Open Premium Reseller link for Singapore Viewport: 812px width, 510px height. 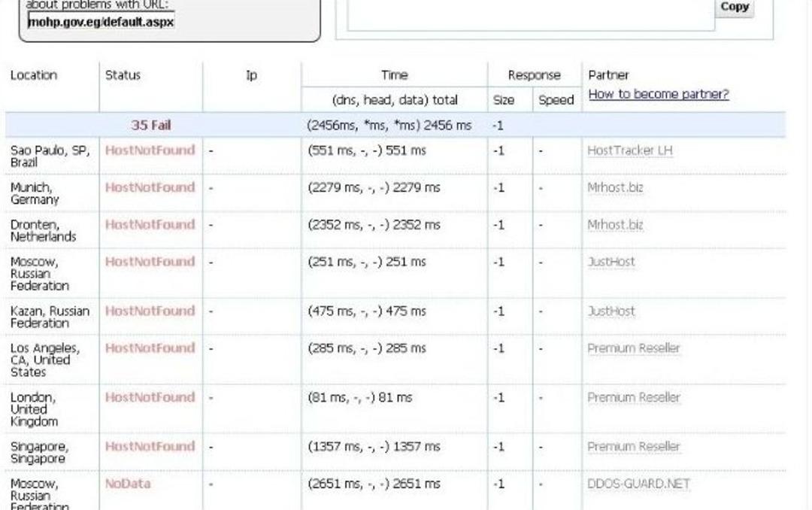pyautogui.click(x=633, y=447)
